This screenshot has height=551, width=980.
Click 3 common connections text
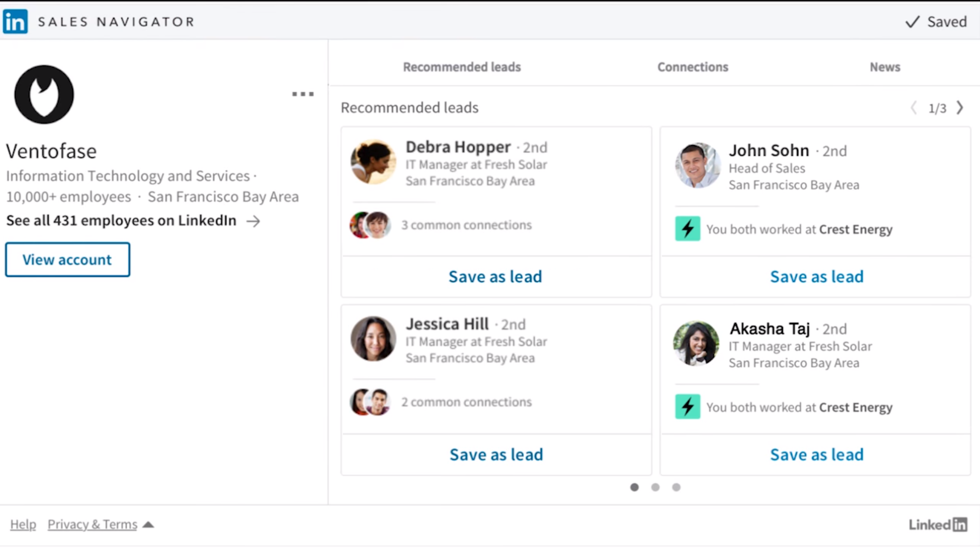[x=466, y=225]
